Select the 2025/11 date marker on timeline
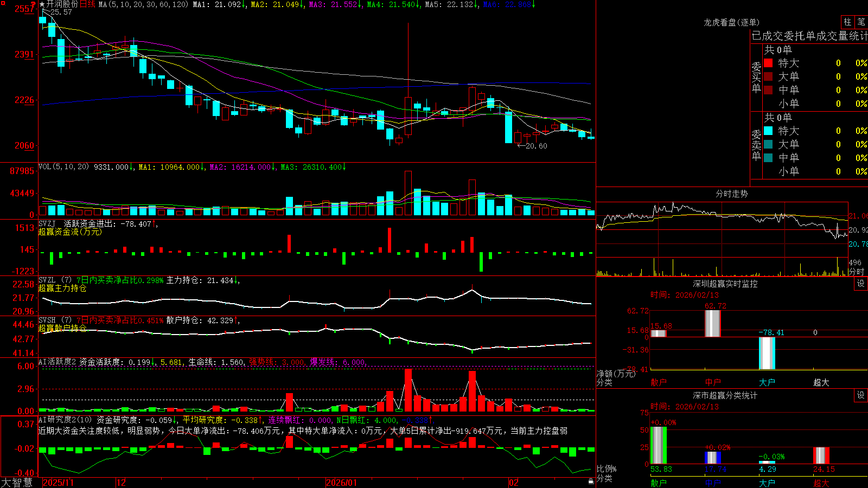 click(58, 483)
